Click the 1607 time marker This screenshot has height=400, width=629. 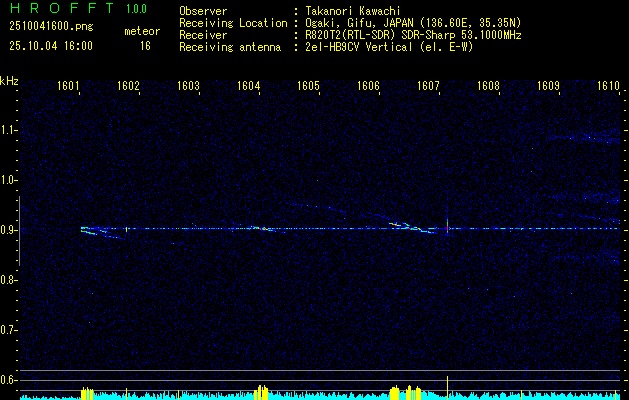pyautogui.click(x=428, y=86)
